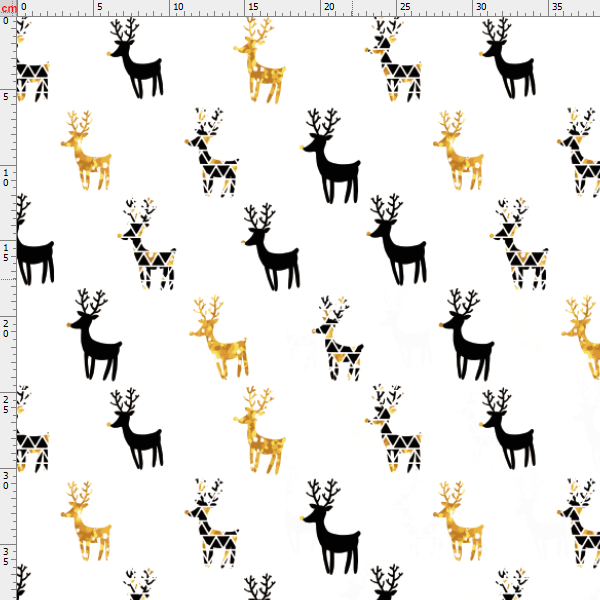Click the red cm unit label at the ruler origin

point(9,8)
